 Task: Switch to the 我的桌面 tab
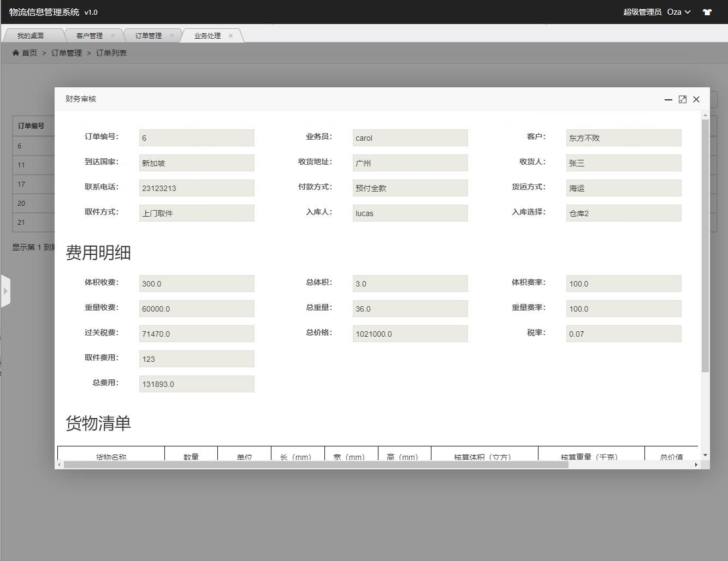coord(31,36)
